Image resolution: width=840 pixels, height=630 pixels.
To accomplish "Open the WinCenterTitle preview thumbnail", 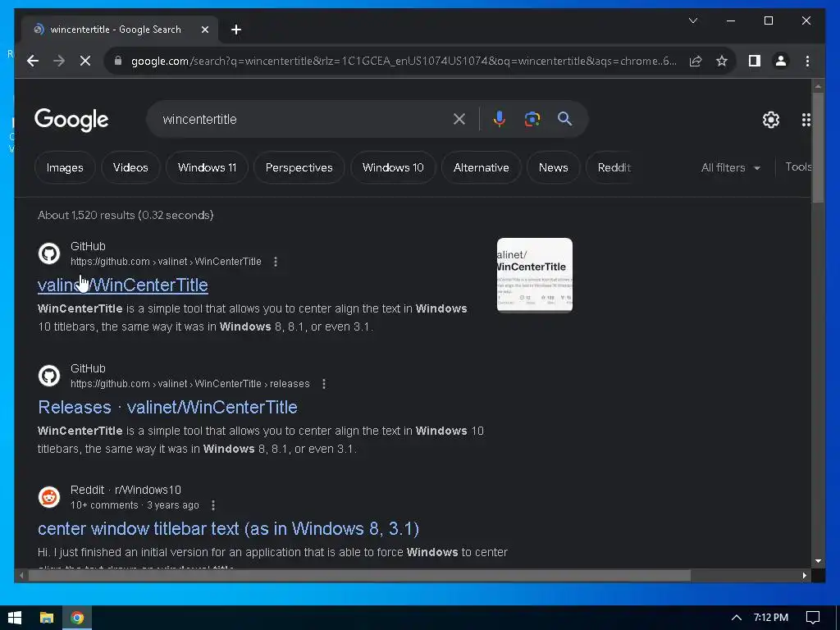I will coord(535,275).
